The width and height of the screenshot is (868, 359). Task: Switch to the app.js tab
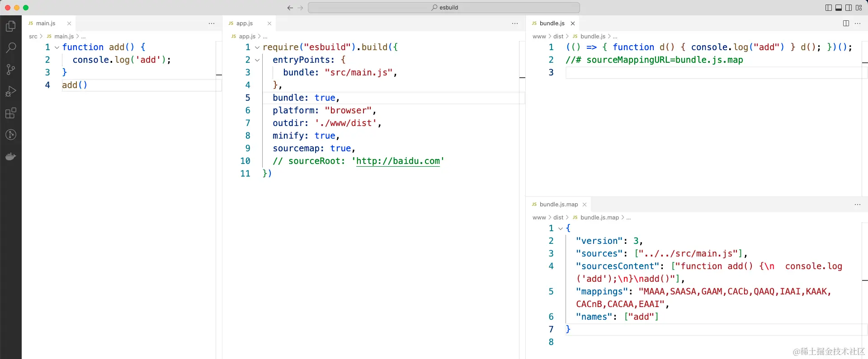tap(244, 23)
